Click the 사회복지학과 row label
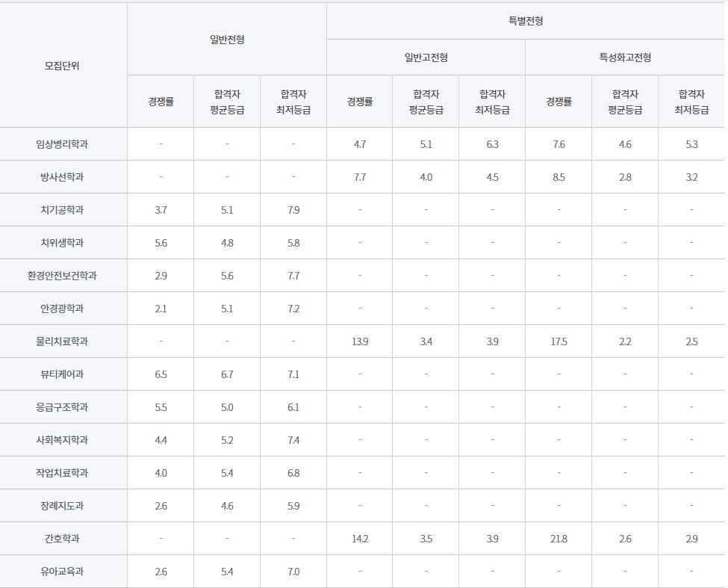 coord(62,440)
